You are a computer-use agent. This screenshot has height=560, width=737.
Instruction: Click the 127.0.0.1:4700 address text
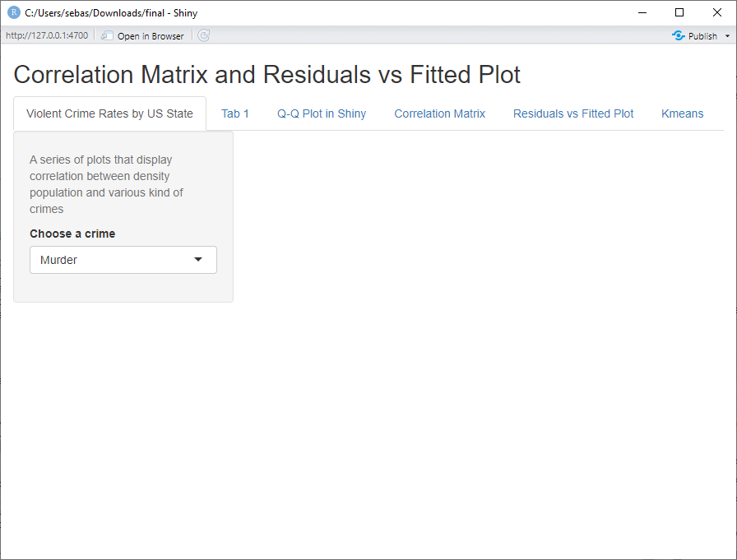click(x=47, y=36)
